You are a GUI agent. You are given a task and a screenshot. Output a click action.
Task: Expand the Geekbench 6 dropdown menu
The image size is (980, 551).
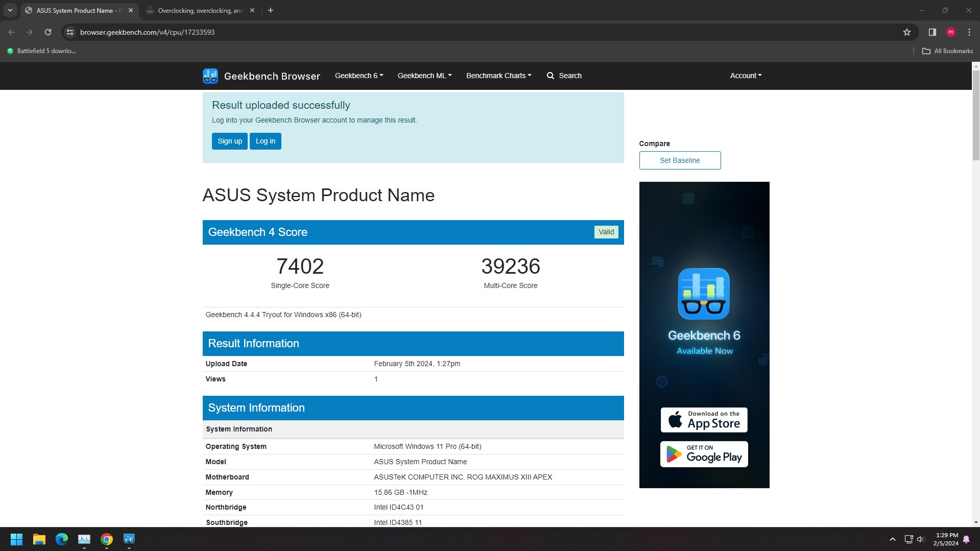tap(359, 76)
